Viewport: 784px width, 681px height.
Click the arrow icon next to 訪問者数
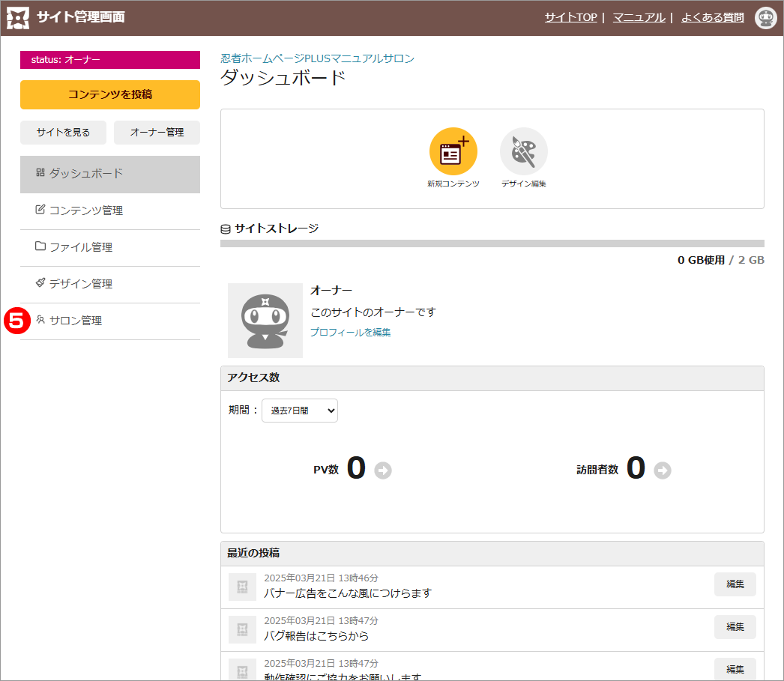[x=663, y=470]
